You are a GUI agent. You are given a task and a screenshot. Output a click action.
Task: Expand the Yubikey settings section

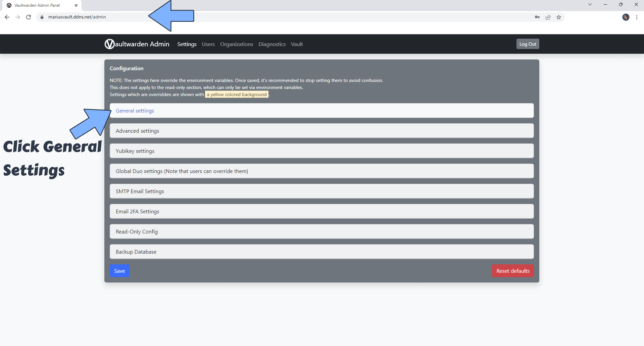135,151
